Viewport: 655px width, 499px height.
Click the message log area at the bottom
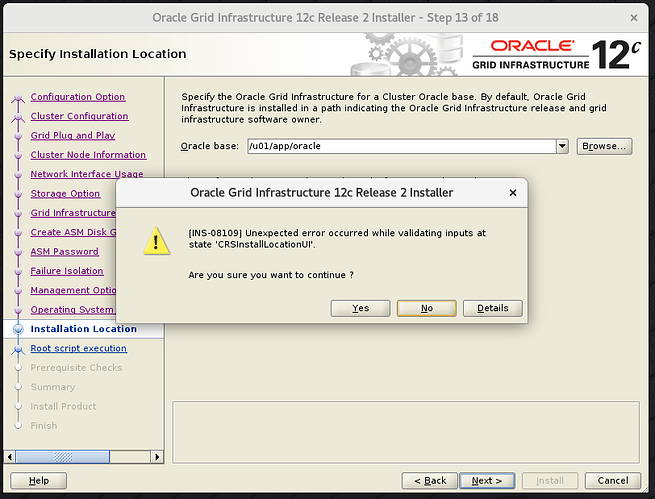point(406,432)
